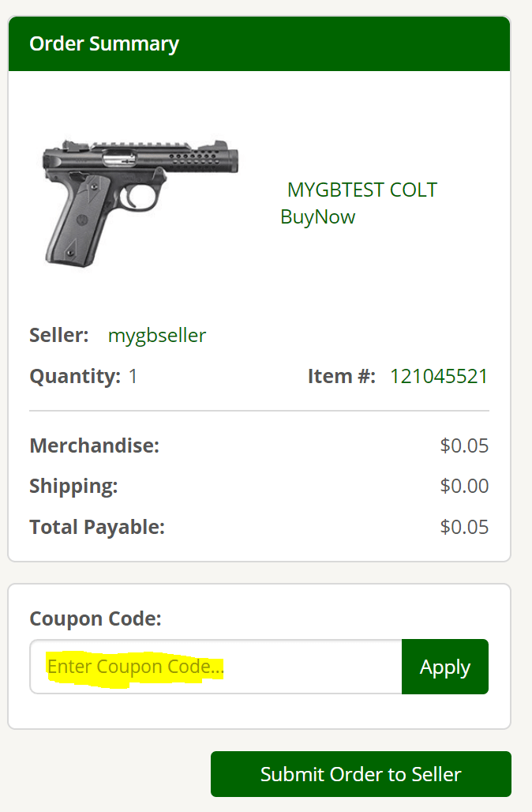Image resolution: width=532 pixels, height=812 pixels.
Task: Open the seller mygbseller profile link
Action: (x=156, y=336)
